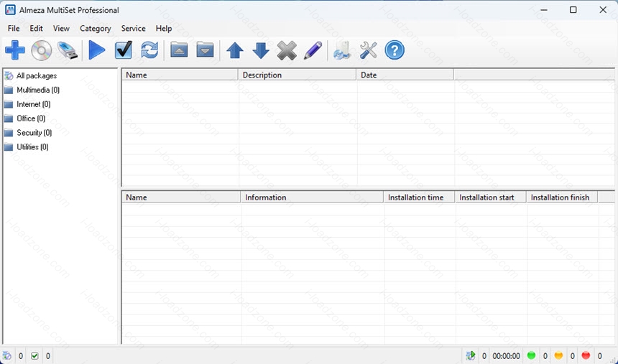Viewport: 618px width, 364px height.
Task: Sort packages by Date column header
Action: [405, 75]
